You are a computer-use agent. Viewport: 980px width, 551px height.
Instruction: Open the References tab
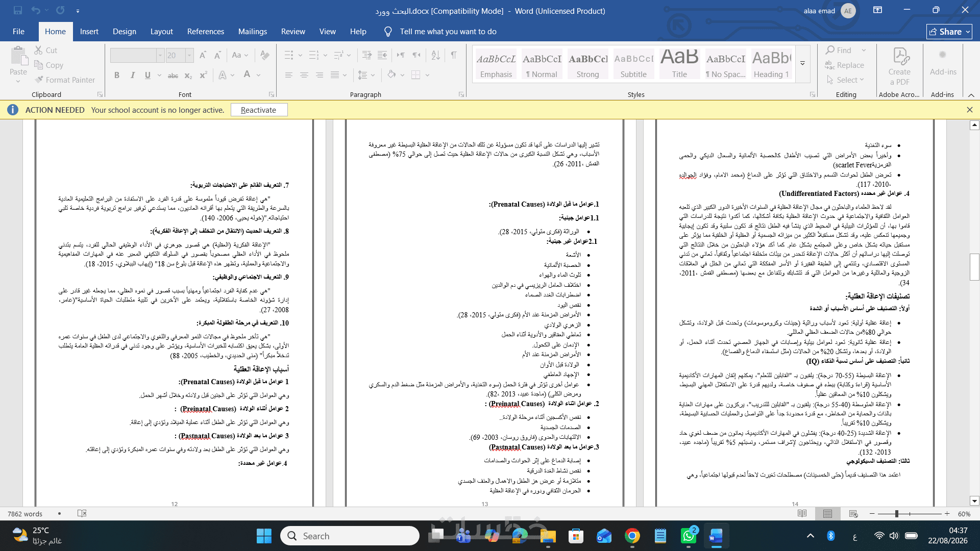pos(205,31)
